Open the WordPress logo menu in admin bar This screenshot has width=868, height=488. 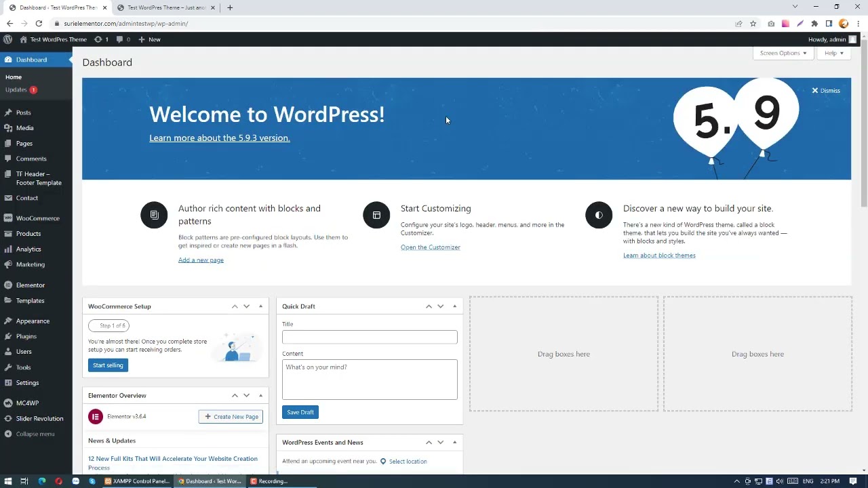7,39
